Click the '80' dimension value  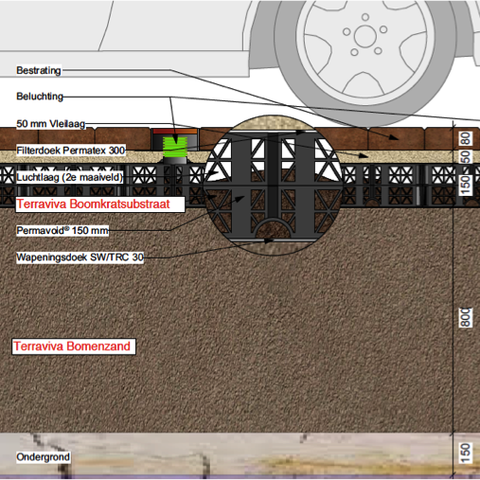click(x=466, y=138)
